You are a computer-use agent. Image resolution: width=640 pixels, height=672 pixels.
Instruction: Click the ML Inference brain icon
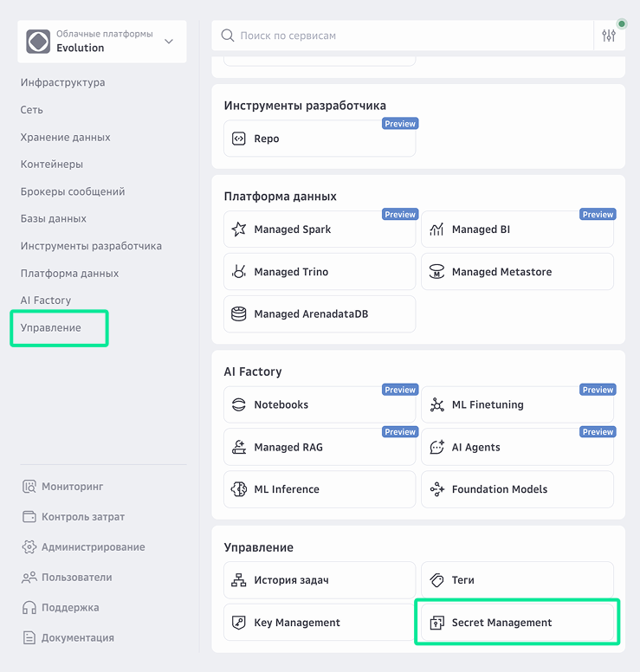(239, 489)
